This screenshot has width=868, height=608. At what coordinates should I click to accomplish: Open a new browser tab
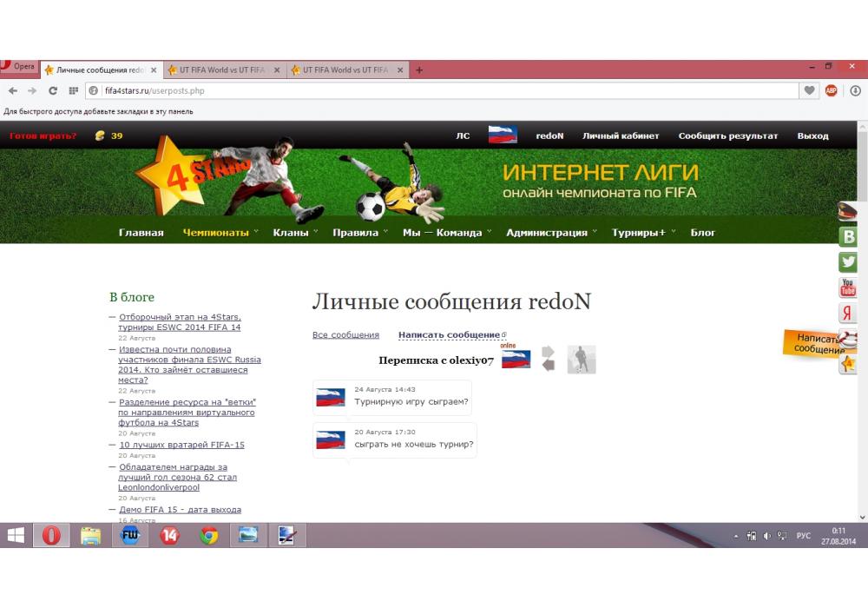click(419, 69)
